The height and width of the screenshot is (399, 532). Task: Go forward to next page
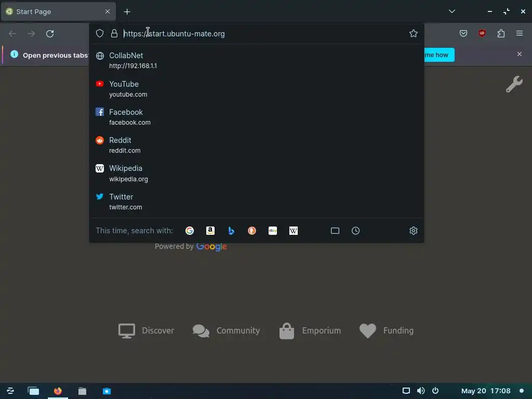click(x=31, y=34)
